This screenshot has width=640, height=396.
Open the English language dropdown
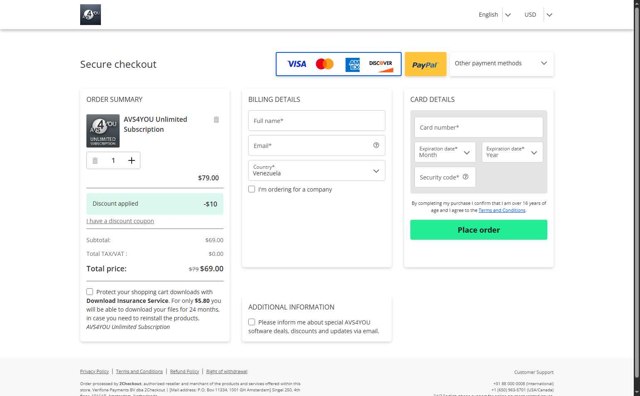click(494, 15)
